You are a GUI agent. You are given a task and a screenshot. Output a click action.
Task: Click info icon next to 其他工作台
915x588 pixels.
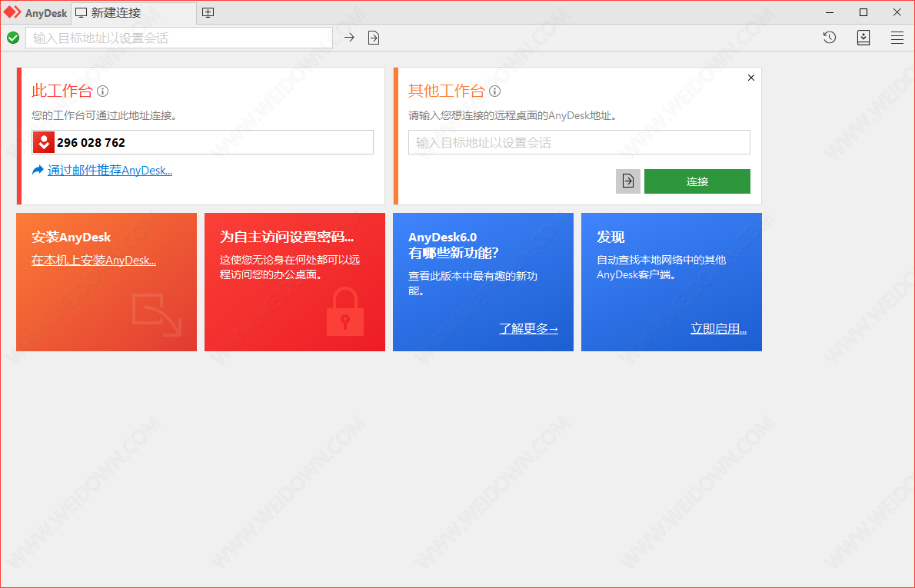point(495,91)
